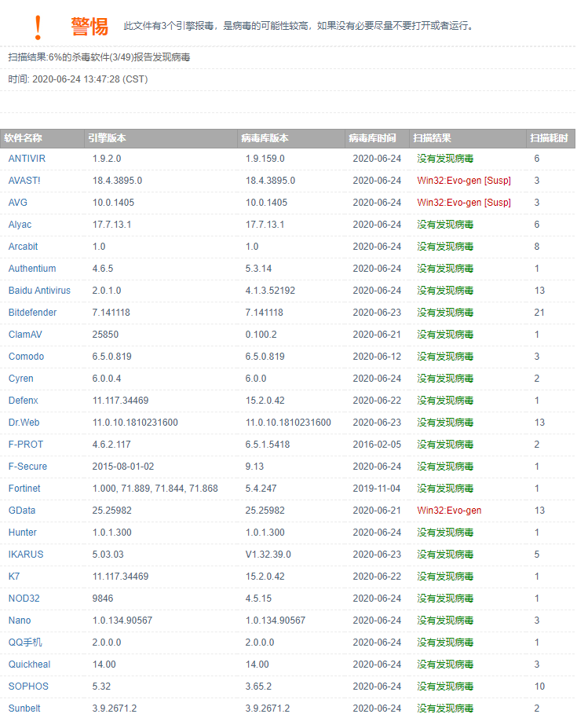The width and height of the screenshot is (588, 714).
Task: Click Comodo database date 2020-06-12
Action: click(x=377, y=357)
